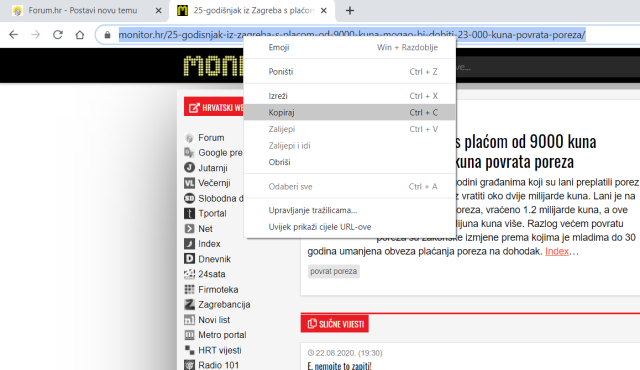The height and width of the screenshot is (370, 640).
Task: Select the 25-godišnjak iz Zagreba tab
Action: (253, 11)
